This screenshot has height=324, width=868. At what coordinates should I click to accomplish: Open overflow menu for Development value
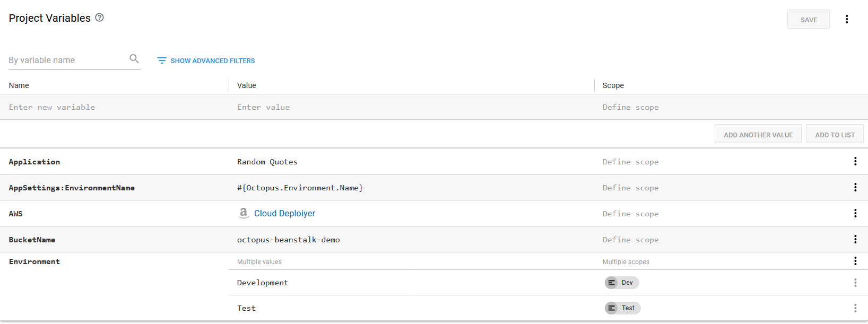pyautogui.click(x=855, y=283)
